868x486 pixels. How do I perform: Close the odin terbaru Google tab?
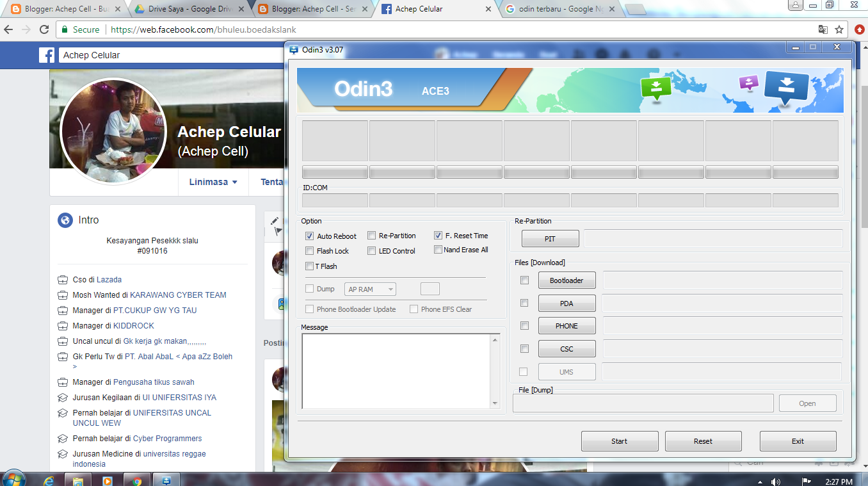pos(611,10)
